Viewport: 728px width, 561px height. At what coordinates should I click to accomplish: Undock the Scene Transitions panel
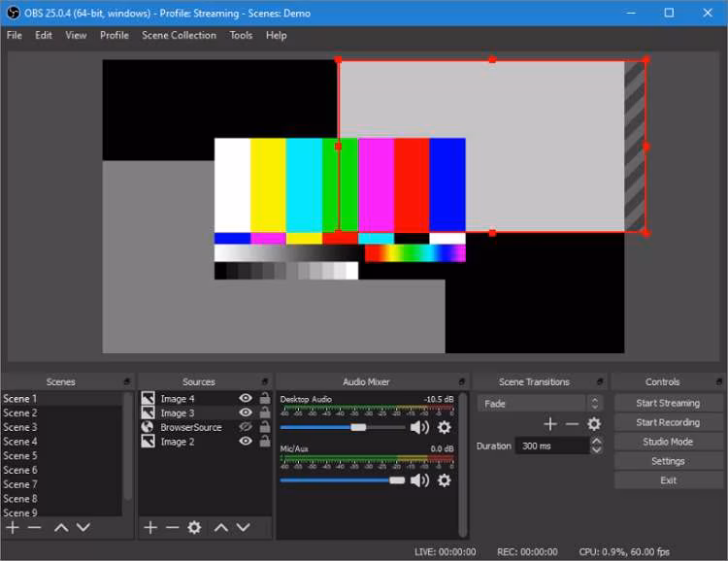click(x=600, y=381)
